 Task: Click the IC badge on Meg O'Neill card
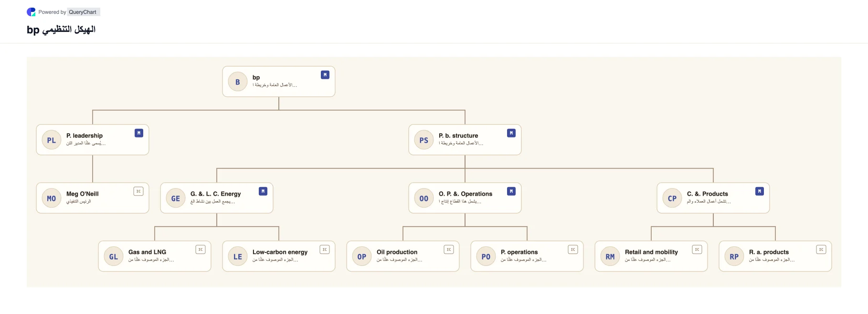click(138, 191)
